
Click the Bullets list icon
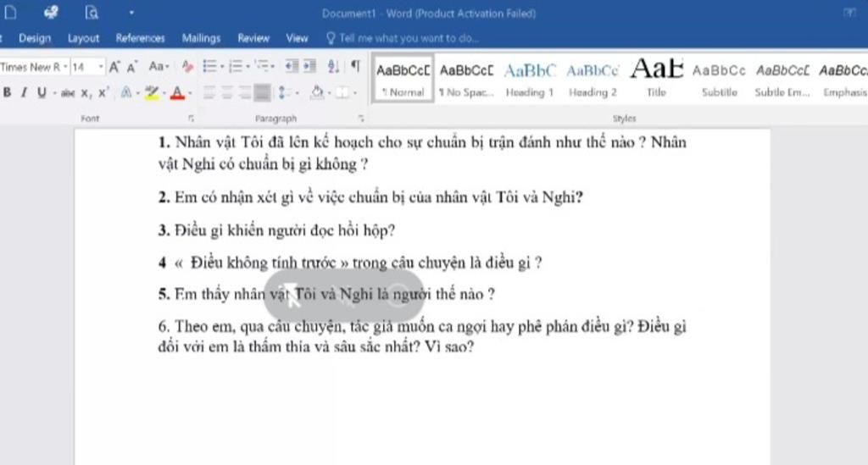pyautogui.click(x=210, y=67)
